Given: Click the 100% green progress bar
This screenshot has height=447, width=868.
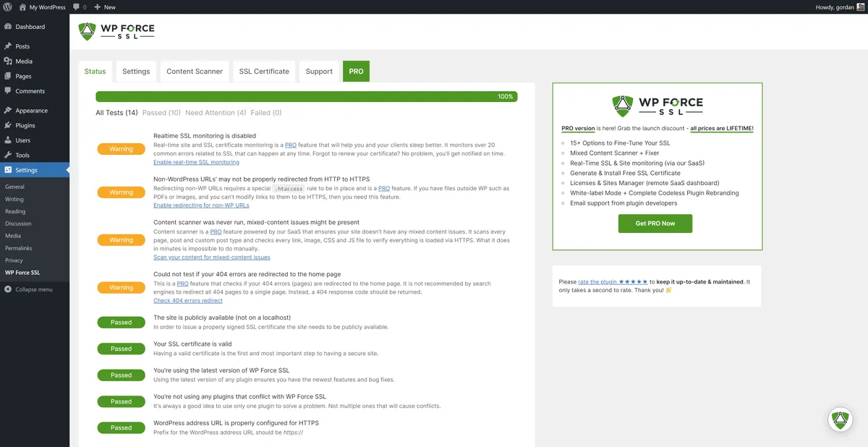Looking at the screenshot, I should [x=307, y=97].
